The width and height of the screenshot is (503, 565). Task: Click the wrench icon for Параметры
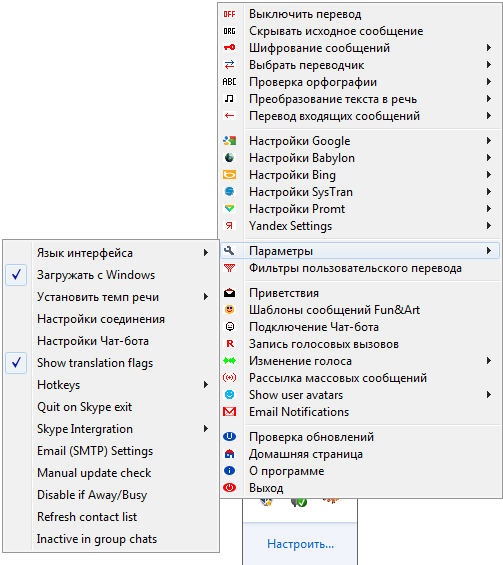point(230,250)
